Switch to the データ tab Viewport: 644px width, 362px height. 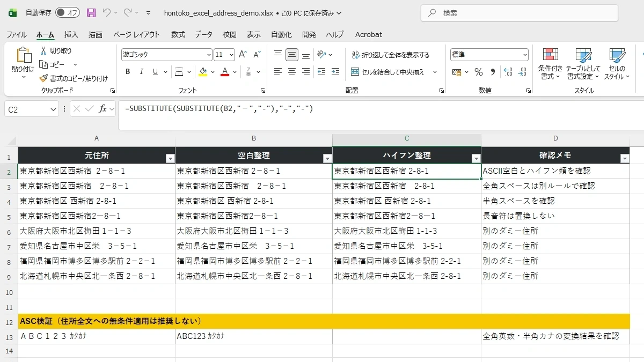click(x=203, y=34)
